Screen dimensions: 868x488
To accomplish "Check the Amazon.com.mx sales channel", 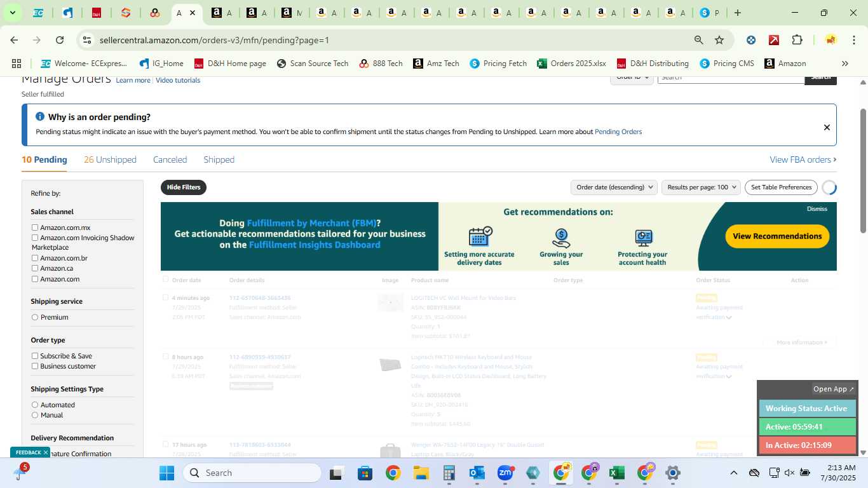I will (35, 227).
